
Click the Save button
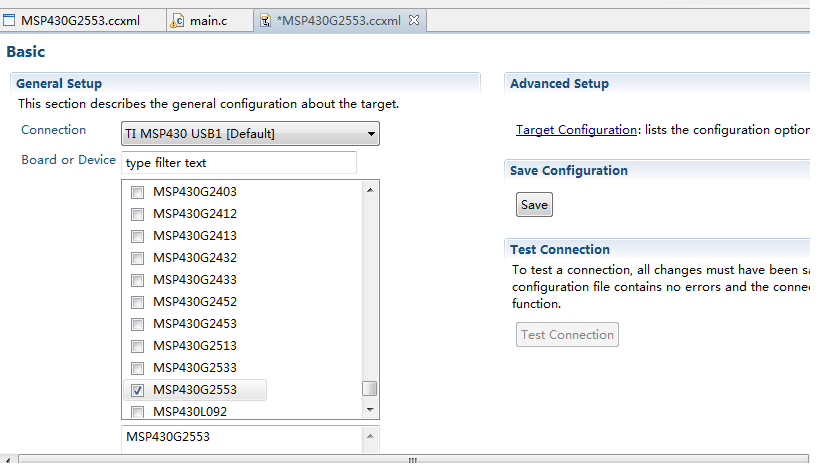(534, 205)
